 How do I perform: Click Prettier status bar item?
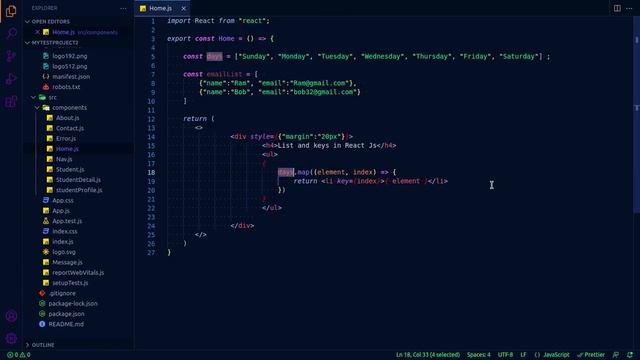tap(591, 355)
